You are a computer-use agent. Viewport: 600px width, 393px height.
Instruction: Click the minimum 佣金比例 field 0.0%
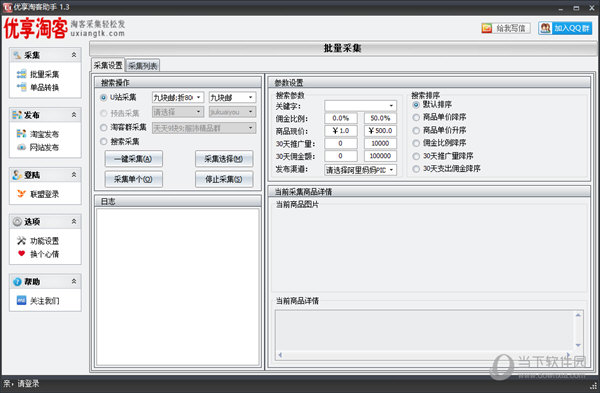(x=341, y=118)
